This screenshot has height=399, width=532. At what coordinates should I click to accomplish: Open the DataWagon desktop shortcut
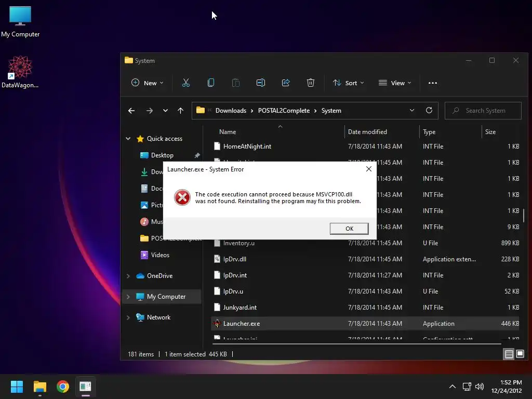tap(20, 72)
